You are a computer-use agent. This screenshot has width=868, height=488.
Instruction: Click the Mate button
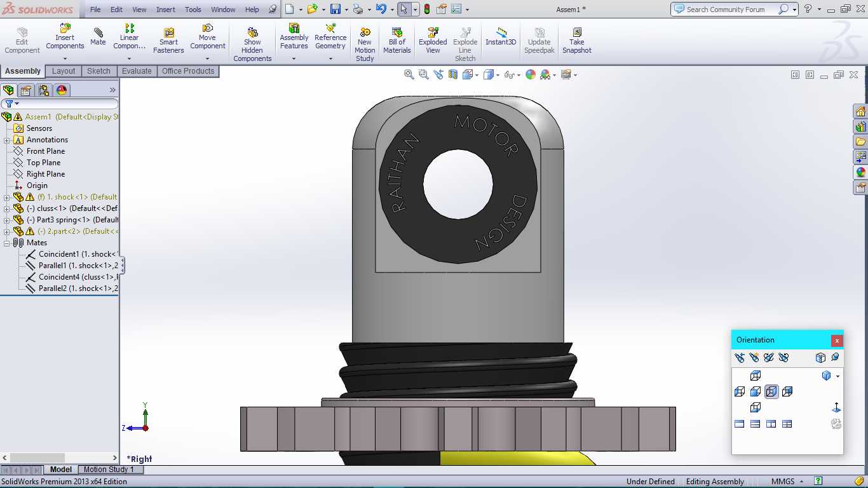tap(98, 37)
